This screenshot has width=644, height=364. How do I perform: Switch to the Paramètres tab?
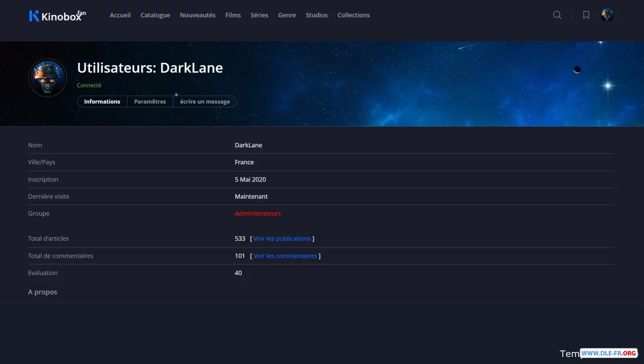coord(150,102)
